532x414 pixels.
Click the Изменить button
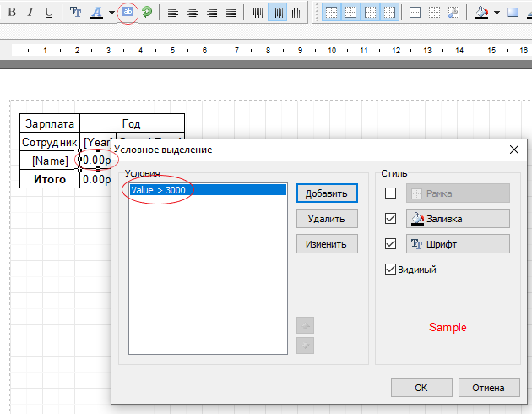click(327, 244)
